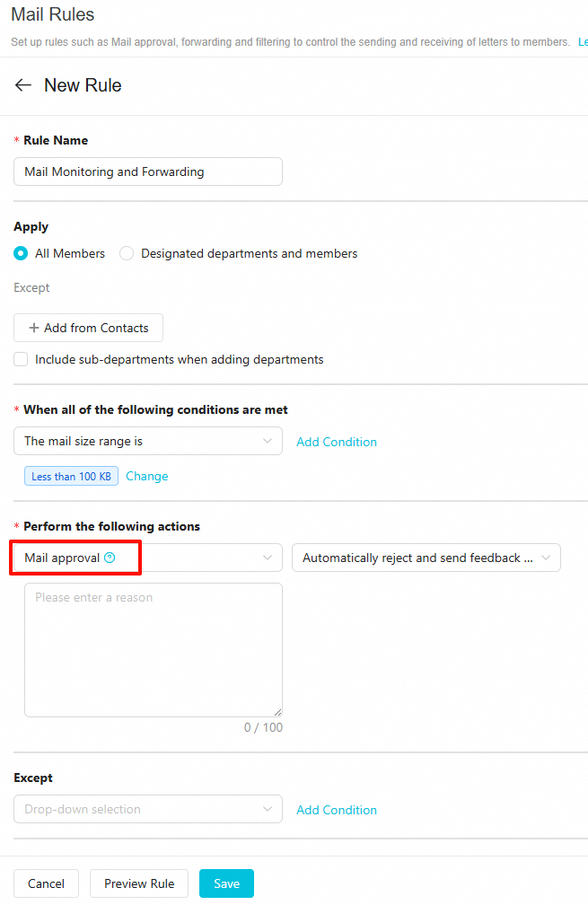This screenshot has width=588, height=905.
Task: Open the Except drop-down selection
Action: [148, 809]
